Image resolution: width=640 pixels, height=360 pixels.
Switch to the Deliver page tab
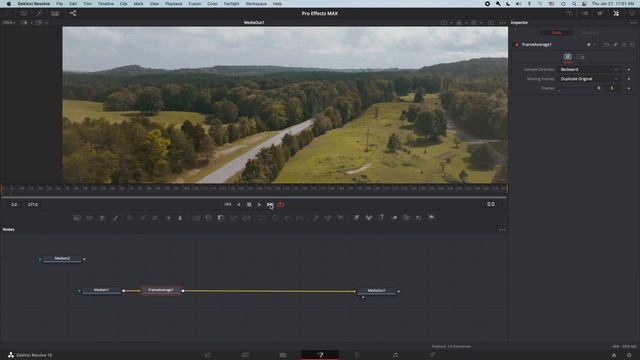point(433,355)
